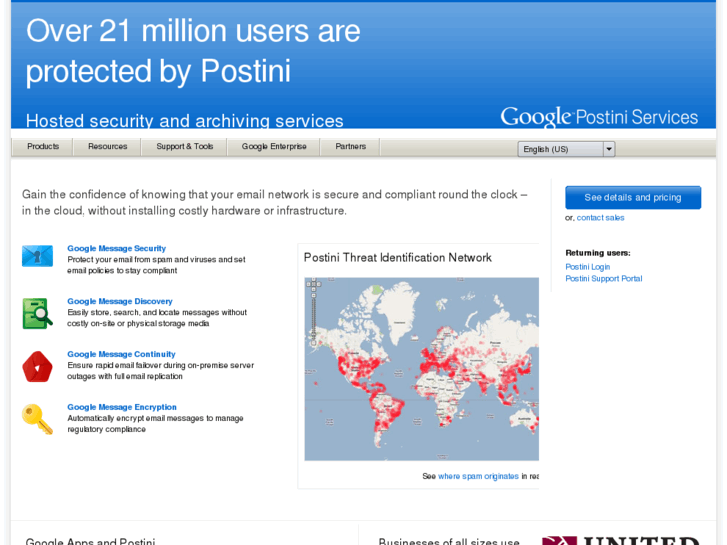Open the Partners menu
This screenshot has width=727, height=545.
(x=351, y=147)
